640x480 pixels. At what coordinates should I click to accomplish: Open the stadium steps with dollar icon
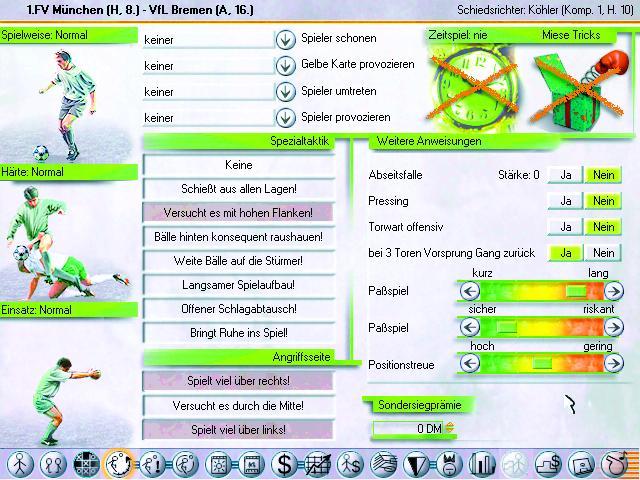548,464
